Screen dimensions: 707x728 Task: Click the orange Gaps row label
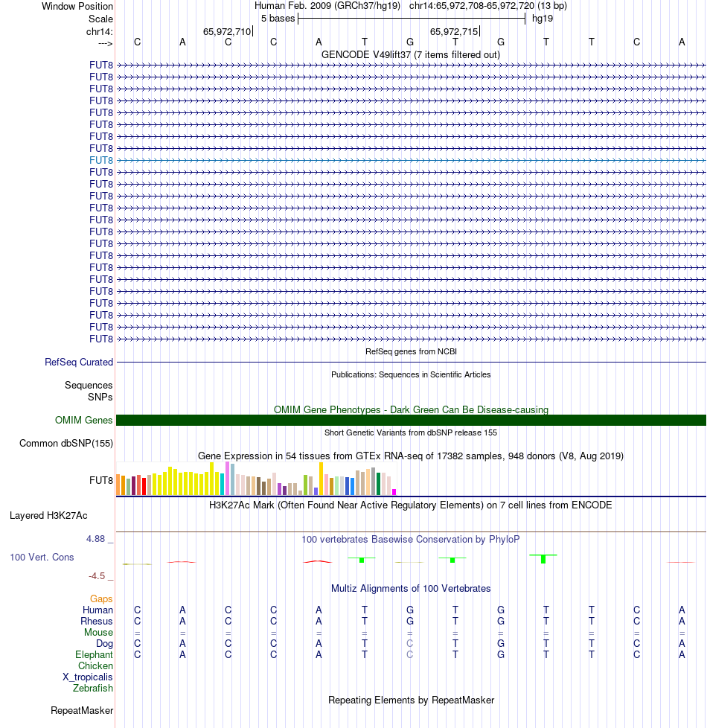(x=101, y=599)
